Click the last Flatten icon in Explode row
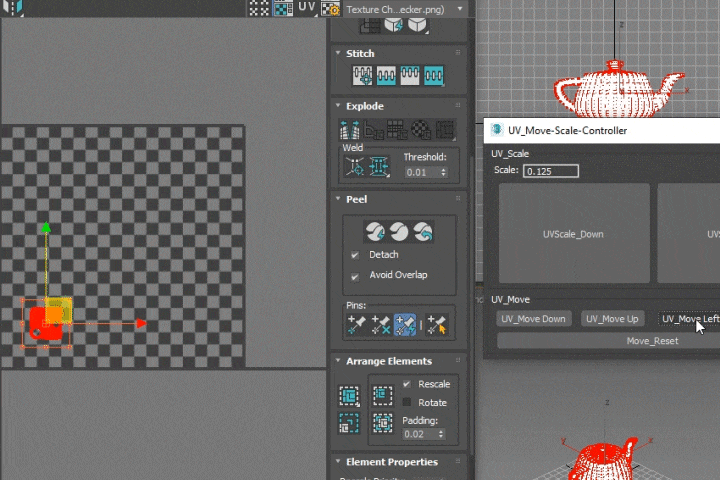Image resolution: width=720 pixels, height=480 pixels. click(x=445, y=130)
